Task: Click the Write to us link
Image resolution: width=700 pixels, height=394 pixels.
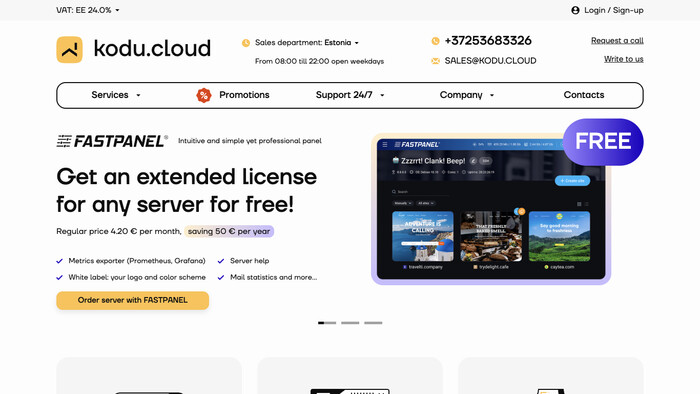Action: click(x=624, y=59)
